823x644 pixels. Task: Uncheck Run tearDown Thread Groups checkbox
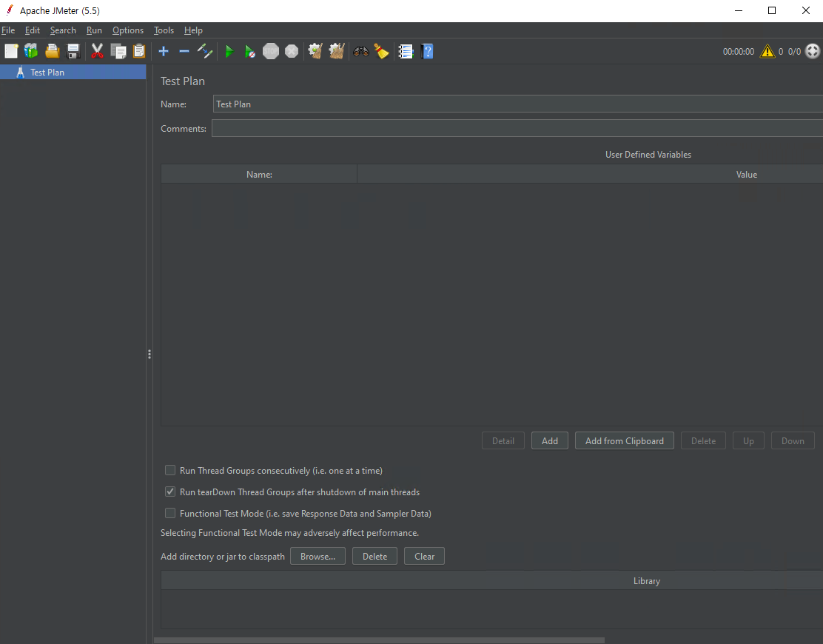[170, 492]
